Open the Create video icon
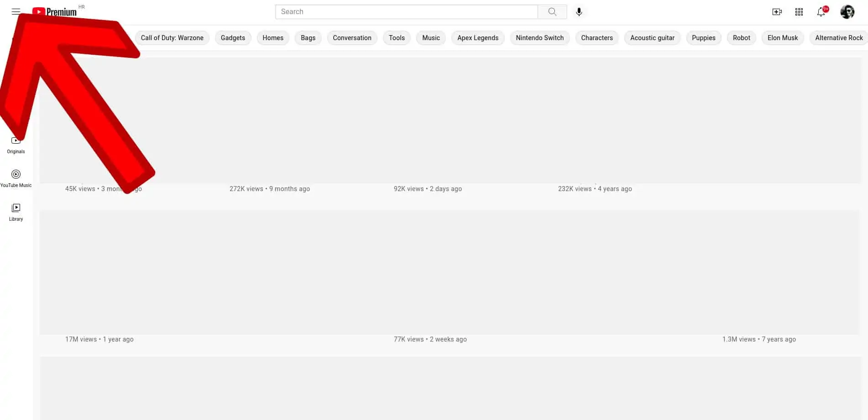 tap(777, 12)
